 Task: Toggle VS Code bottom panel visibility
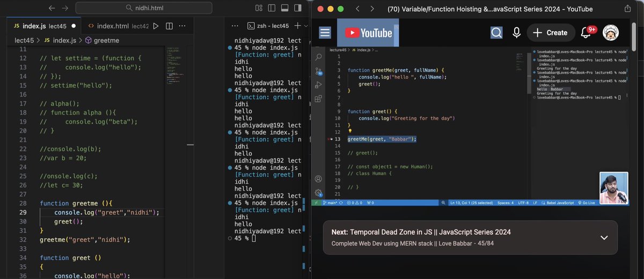[284, 8]
